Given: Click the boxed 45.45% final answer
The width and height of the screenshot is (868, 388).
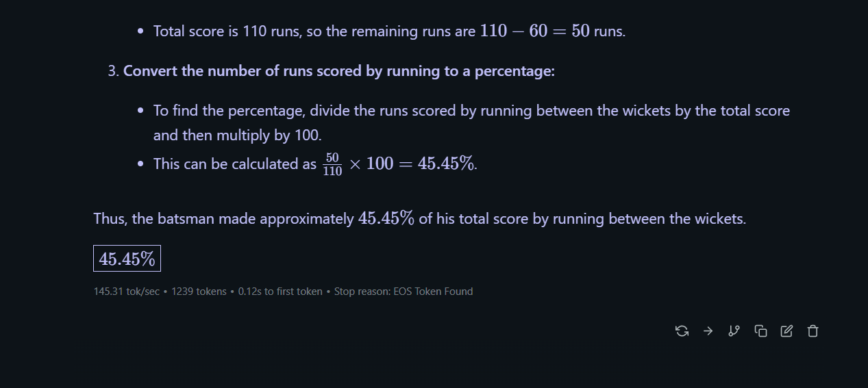Looking at the screenshot, I should coord(127,259).
